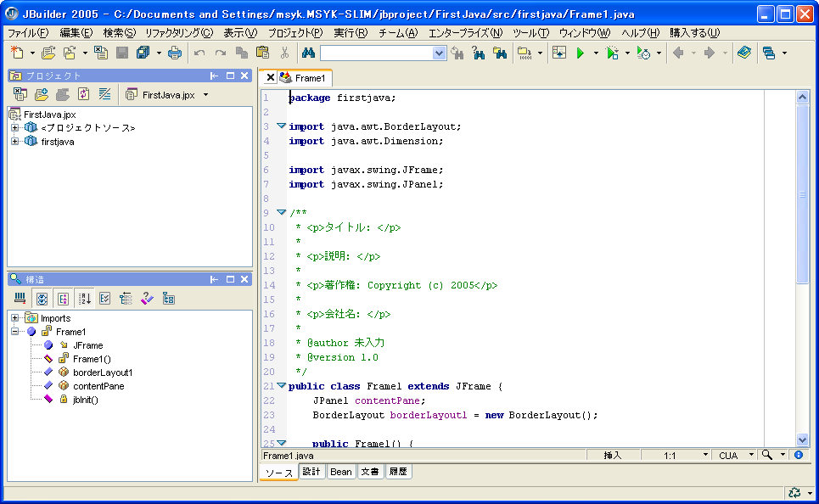Click the binoculars Find icon
The image size is (819, 504).
(308, 53)
